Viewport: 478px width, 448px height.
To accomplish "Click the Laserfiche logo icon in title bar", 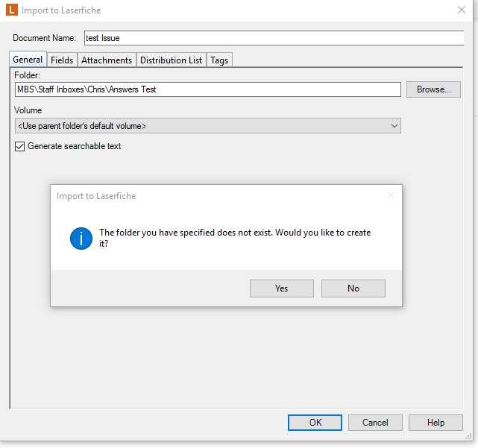I will [x=12, y=10].
